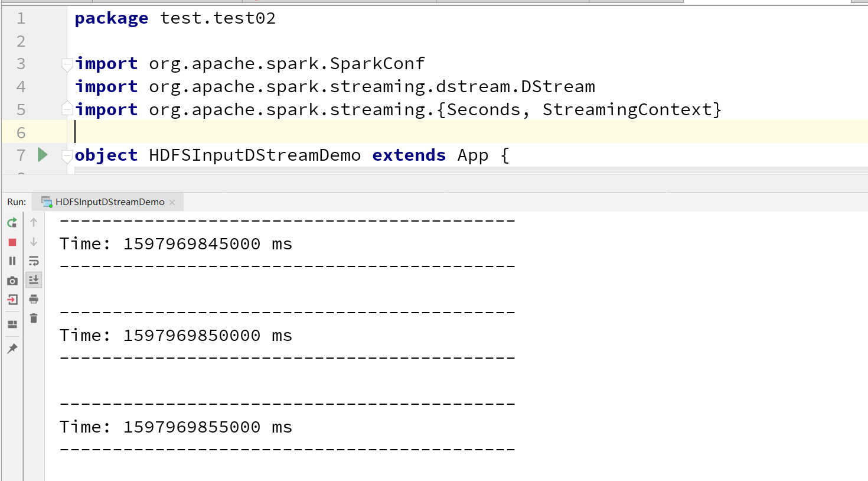Click 'SparkConf' in the first import
Viewport: 868px width, 481px height.
click(377, 63)
